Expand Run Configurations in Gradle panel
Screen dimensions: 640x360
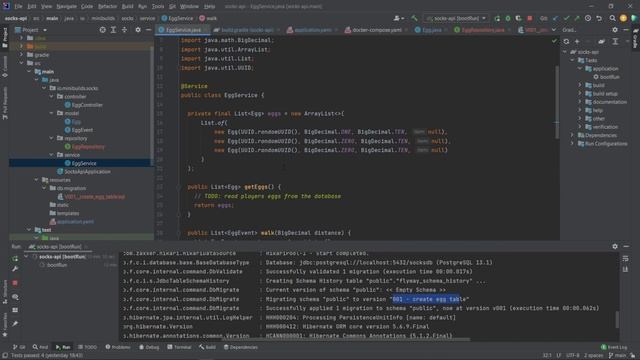click(572, 143)
